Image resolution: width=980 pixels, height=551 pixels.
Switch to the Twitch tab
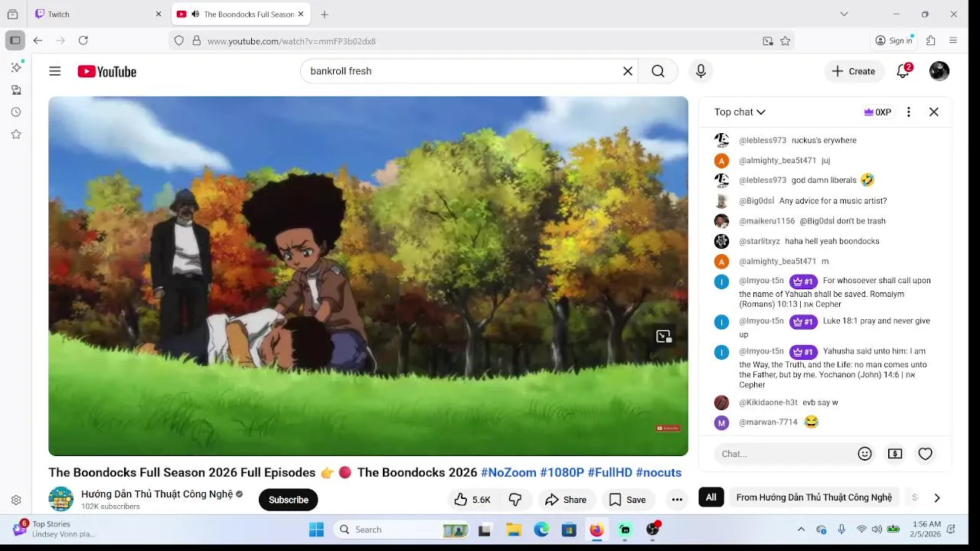pyautogui.click(x=98, y=14)
